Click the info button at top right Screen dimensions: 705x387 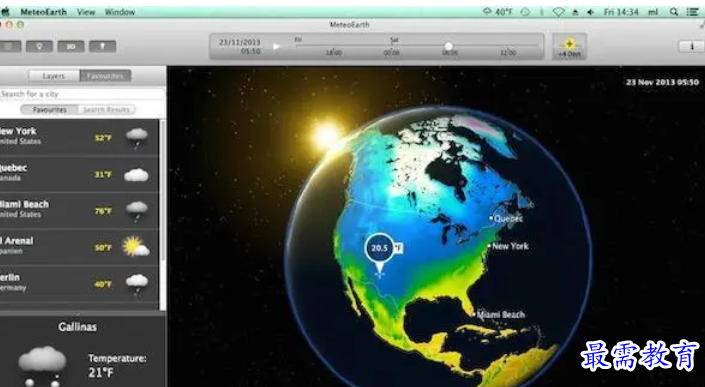[692, 46]
